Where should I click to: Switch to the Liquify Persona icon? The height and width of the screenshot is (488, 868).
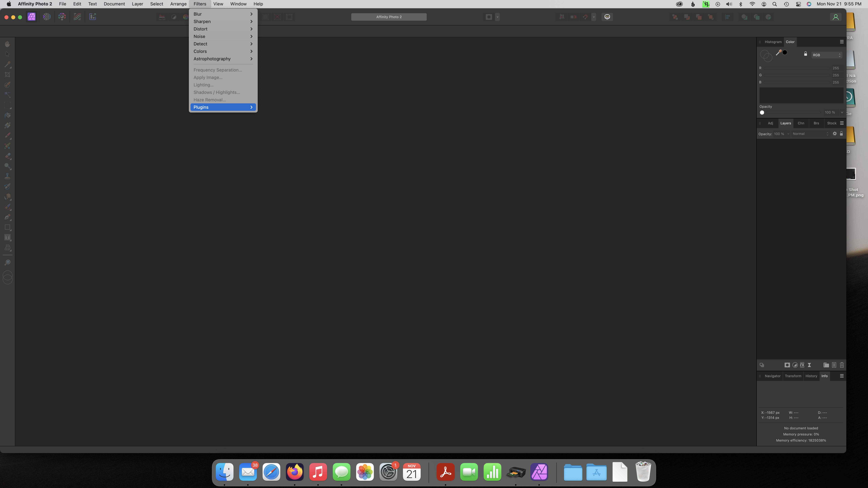47,17
